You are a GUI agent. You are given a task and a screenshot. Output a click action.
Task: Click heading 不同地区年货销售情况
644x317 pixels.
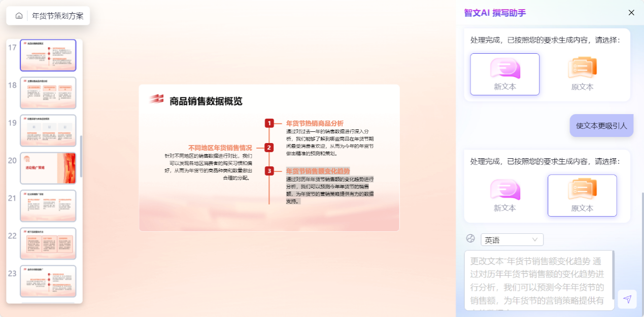[x=220, y=148]
